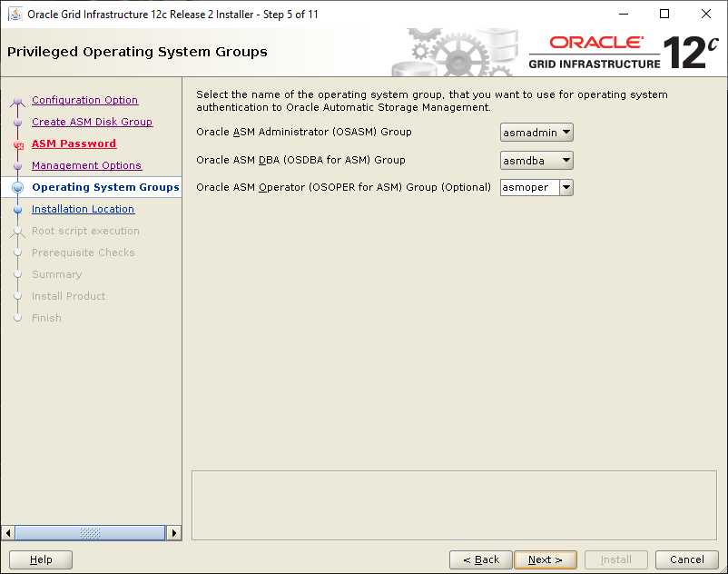Viewport: 728px width, 574px height.
Task: Select Operating System Groups step
Action: 105,187
